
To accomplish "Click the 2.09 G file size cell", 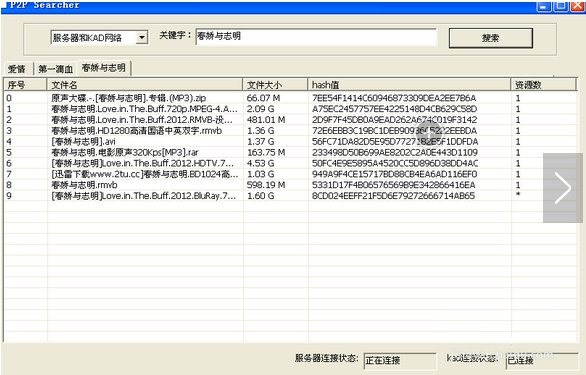I will [x=260, y=109].
